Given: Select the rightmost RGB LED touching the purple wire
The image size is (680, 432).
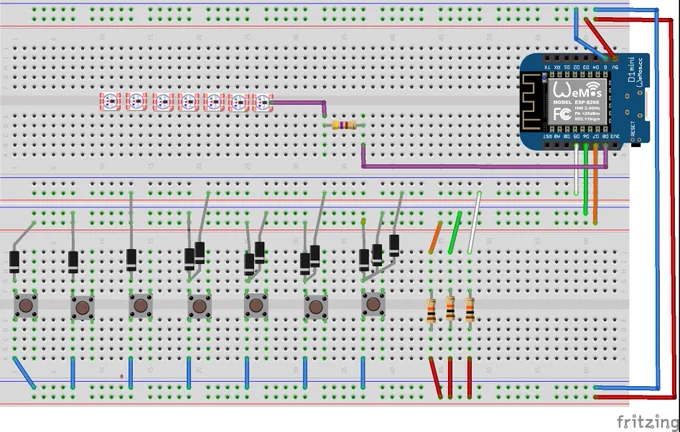Looking at the screenshot, I should (x=263, y=103).
